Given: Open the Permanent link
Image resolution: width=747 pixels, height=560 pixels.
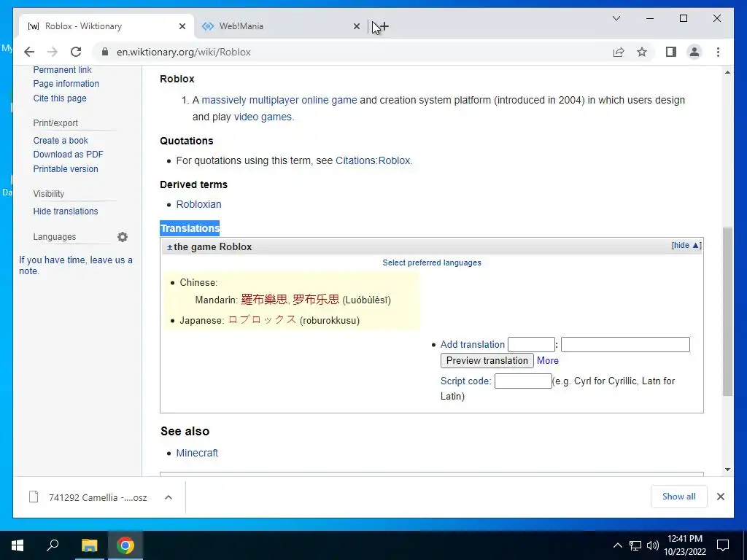Looking at the screenshot, I should [x=63, y=69].
